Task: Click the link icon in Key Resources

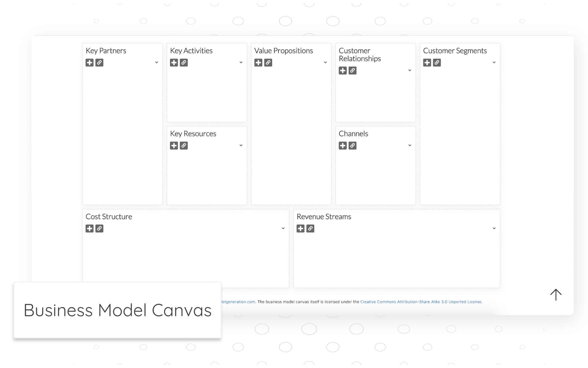Action: click(184, 145)
